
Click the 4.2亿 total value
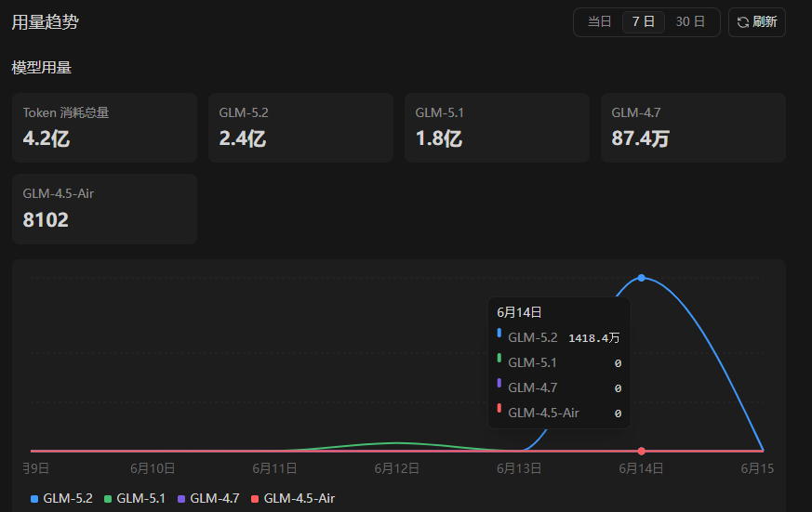[47, 138]
